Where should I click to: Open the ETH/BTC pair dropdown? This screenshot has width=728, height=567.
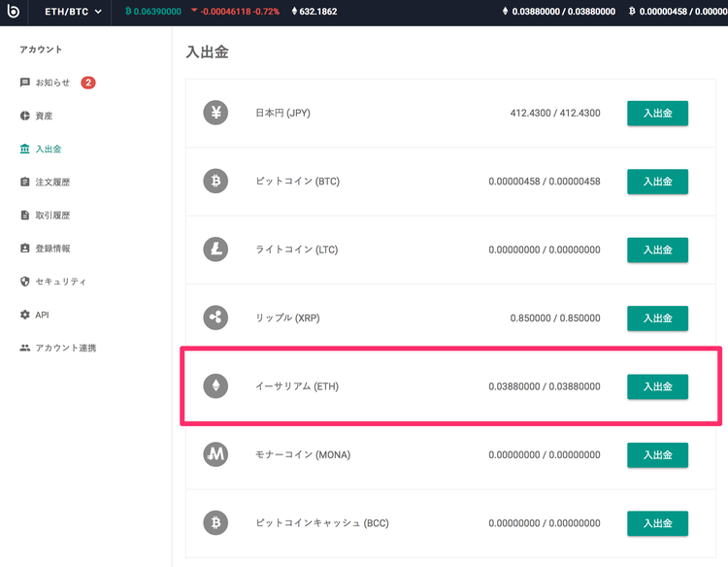click(x=73, y=12)
